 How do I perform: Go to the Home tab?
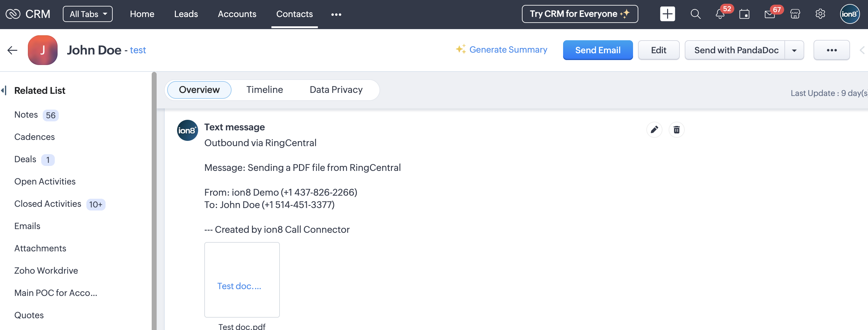click(x=142, y=14)
